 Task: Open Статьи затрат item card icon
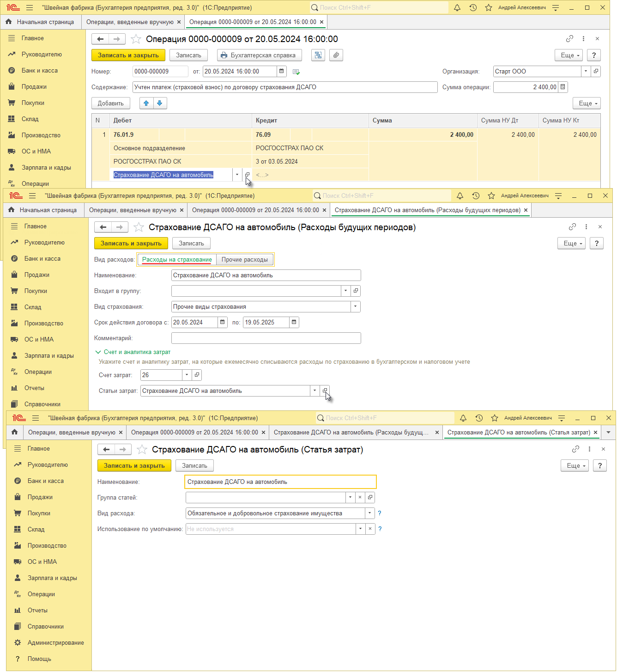pos(325,391)
